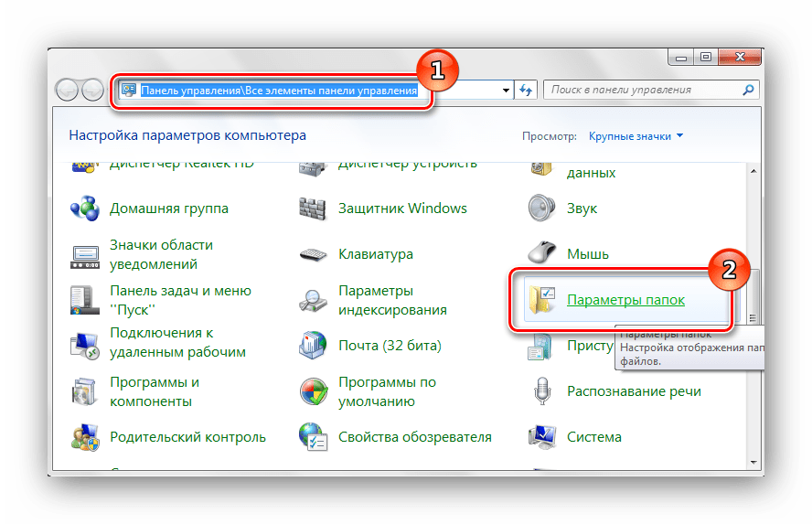Click the Защитник Windows icon
The image size is (812, 524).
pyautogui.click(x=314, y=209)
